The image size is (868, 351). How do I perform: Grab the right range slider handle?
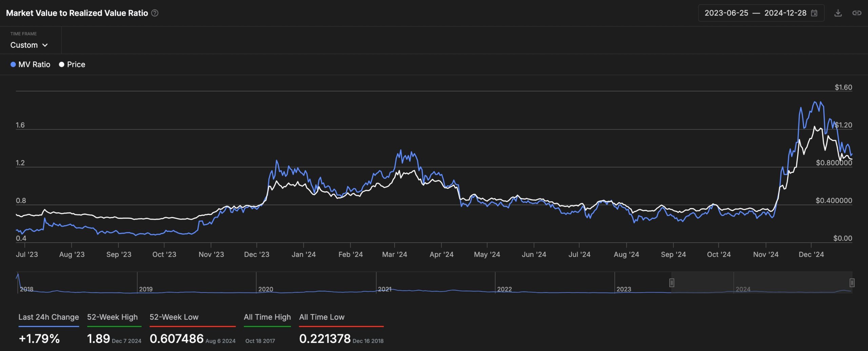tap(852, 282)
